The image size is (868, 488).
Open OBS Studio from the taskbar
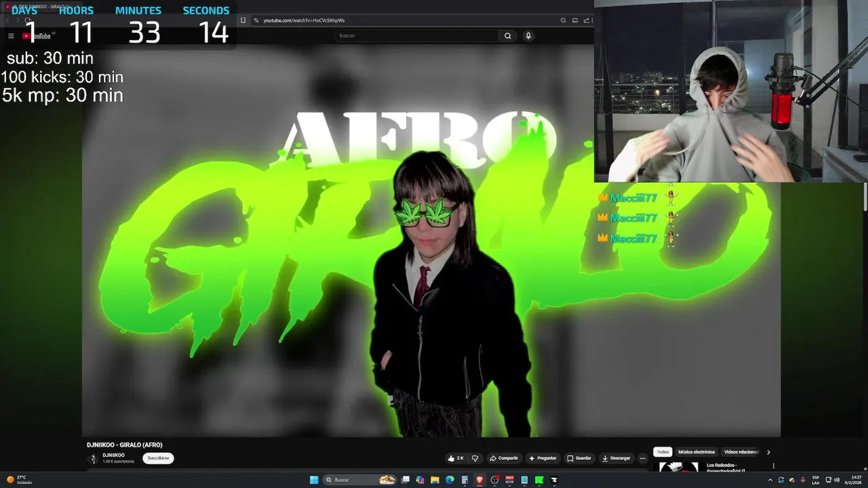click(494, 480)
